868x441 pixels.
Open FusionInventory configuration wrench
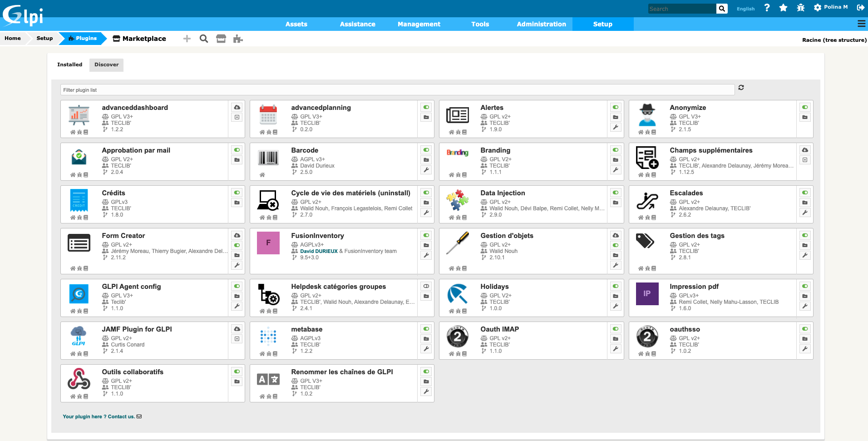(426, 255)
